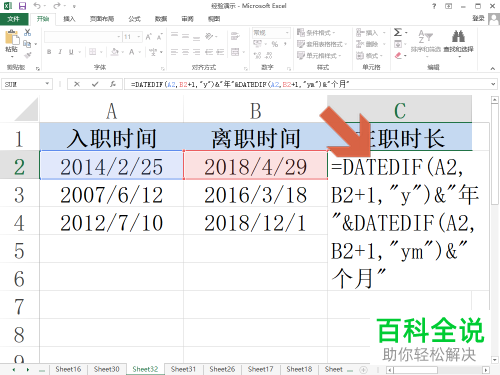Click the Increase Indent icon

pyautogui.click(x=220, y=52)
